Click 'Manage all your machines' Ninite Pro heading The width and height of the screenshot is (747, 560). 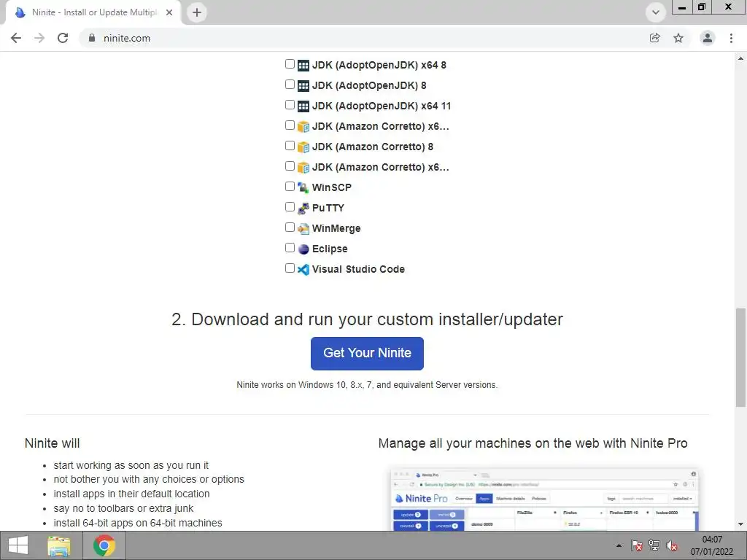point(533,443)
